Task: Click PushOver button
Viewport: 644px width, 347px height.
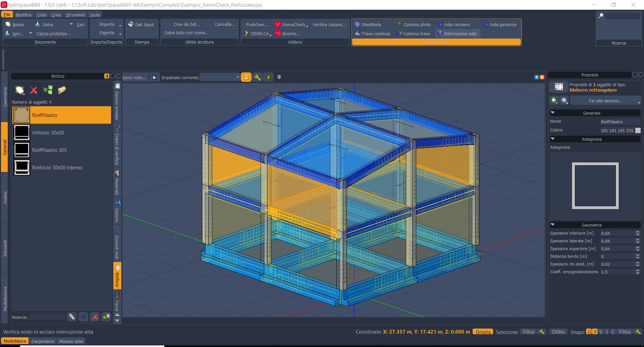Action: click(x=257, y=24)
